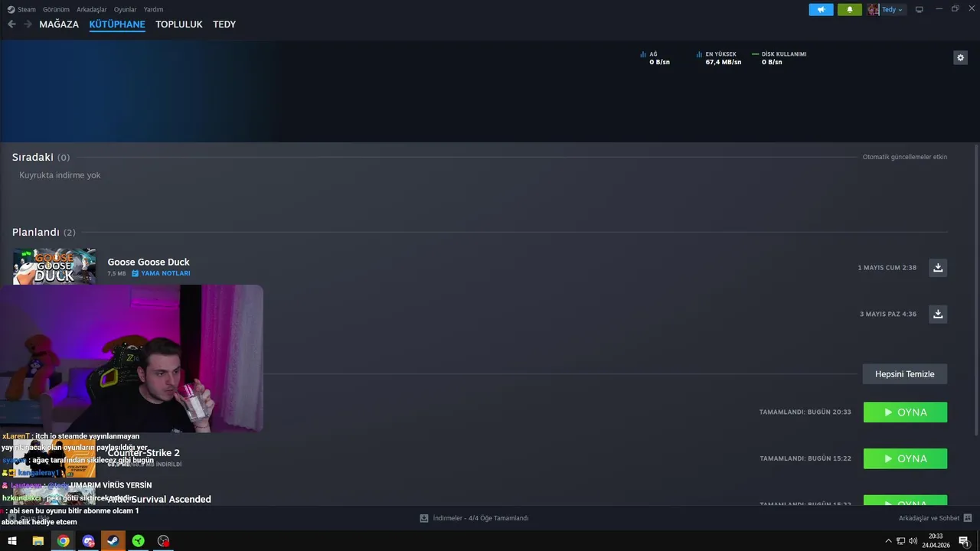This screenshot has width=980, height=551.
Task: Open the Yardım menu
Action: (x=153, y=9)
